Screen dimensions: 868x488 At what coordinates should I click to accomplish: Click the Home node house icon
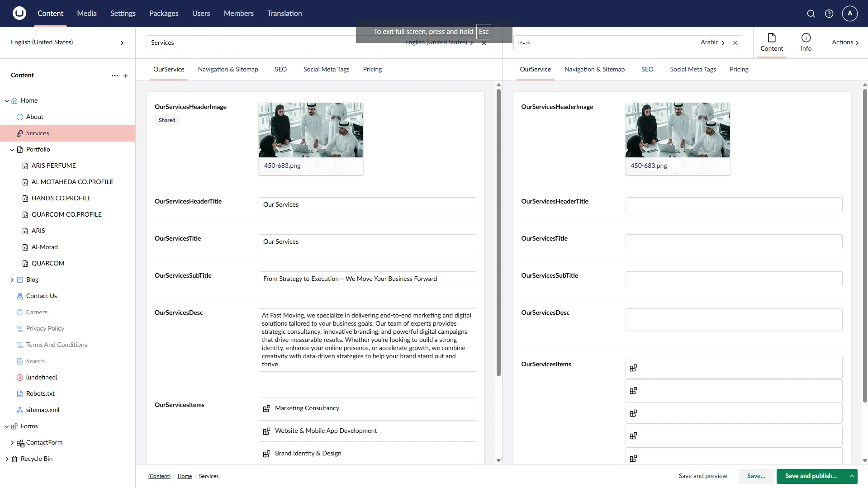tap(14, 101)
